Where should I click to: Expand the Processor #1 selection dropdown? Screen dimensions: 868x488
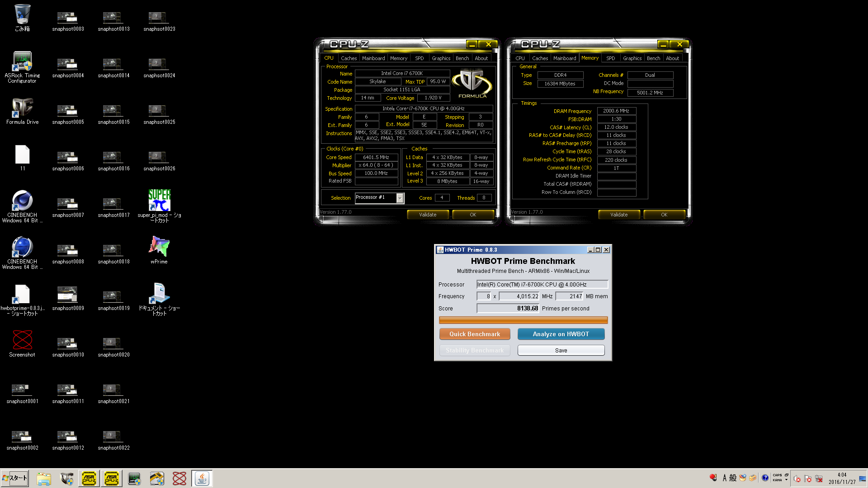(x=400, y=198)
